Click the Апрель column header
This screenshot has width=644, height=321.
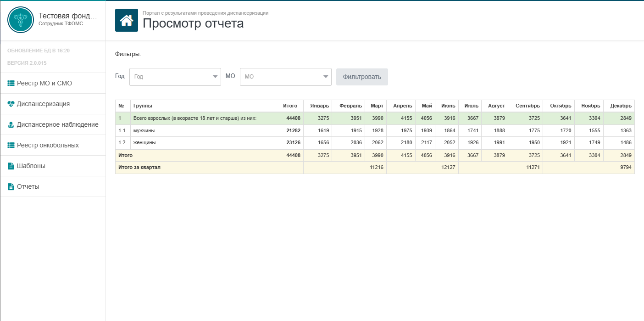click(x=401, y=106)
